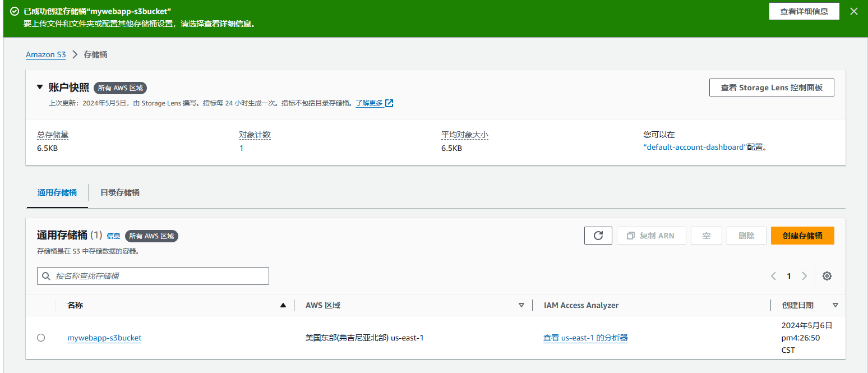868x373 pixels.
Task: Open 查看 us-east-1 的分析器 link
Action: [x=585, y=338]
